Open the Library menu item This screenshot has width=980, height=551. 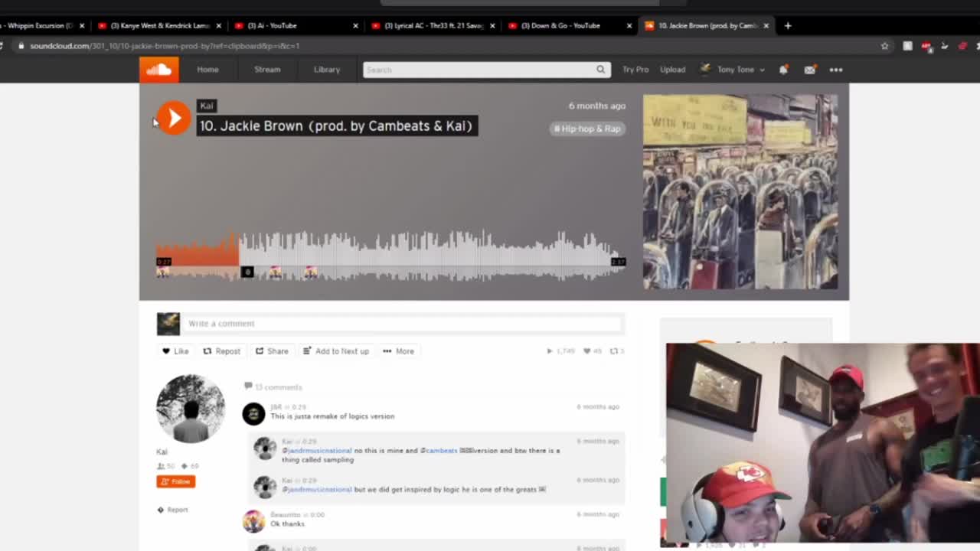coord(327,70)
